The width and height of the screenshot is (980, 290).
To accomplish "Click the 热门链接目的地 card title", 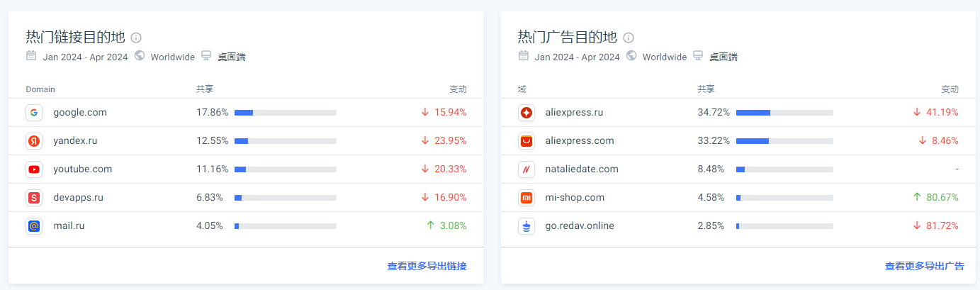I will click(x=75, y=37).
